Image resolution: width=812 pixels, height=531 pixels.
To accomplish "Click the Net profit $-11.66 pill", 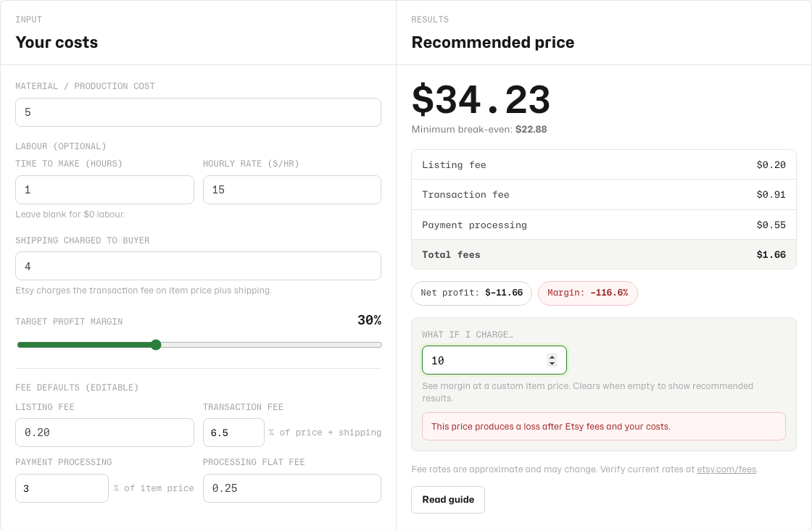I will tap(471, 293).
